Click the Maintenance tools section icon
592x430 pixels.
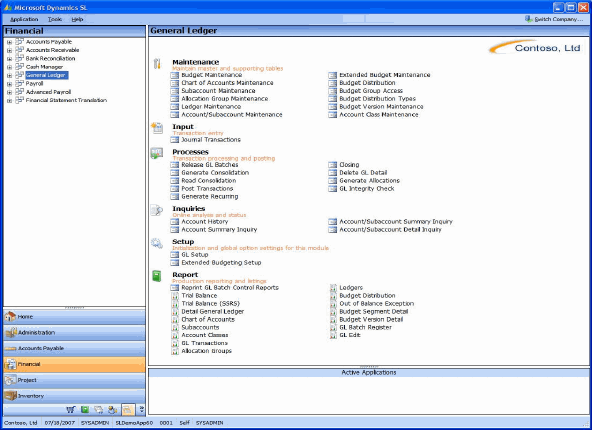(x=157, y=63)
